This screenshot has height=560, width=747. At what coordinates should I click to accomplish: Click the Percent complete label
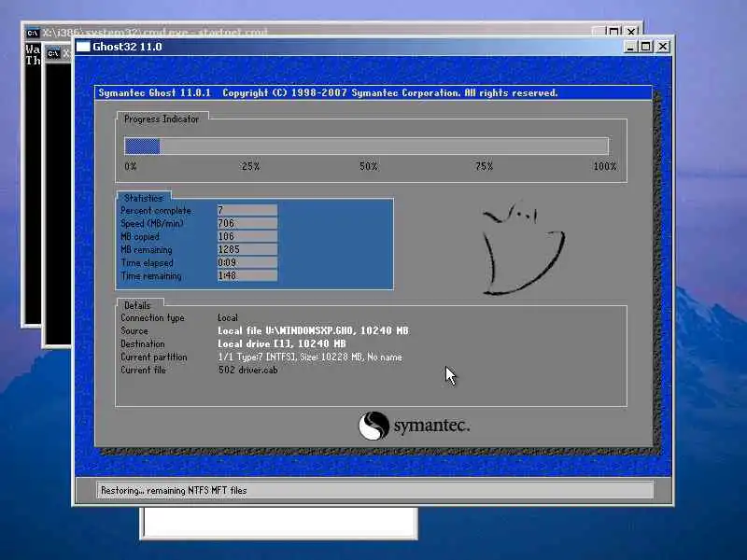tap(156, 211)
